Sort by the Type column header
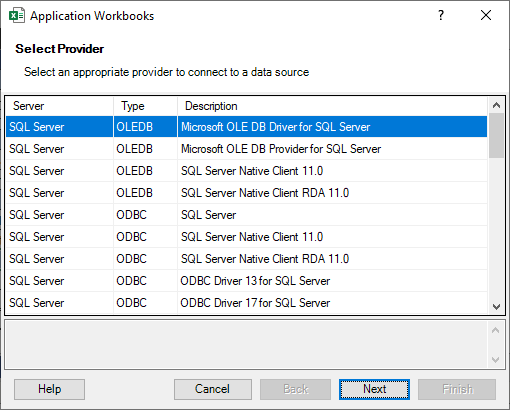This screenshot has width=510, height=410. (145, 106)
